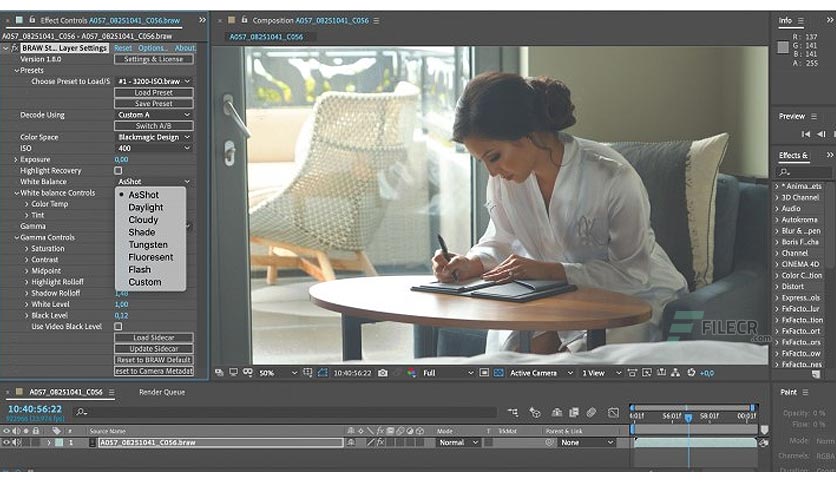Expand the Exposure property twirl arrow
The width and height of the screenshot is (836, 484).
15,159
